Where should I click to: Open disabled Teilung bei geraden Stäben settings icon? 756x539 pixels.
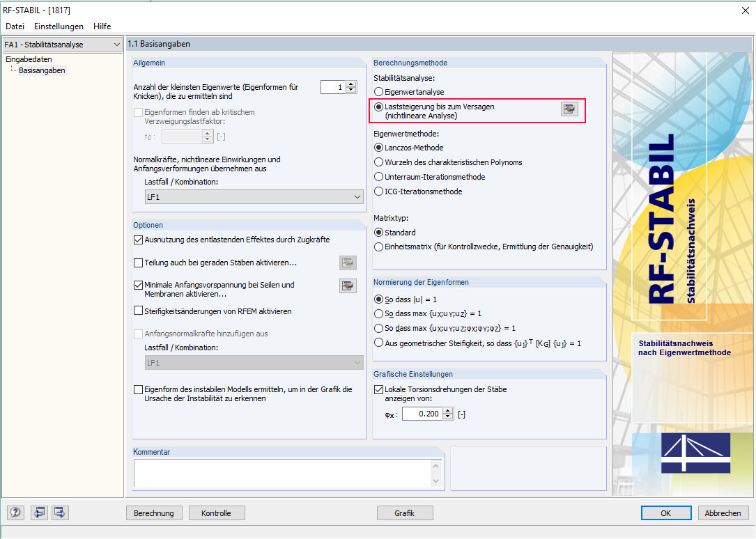coord(348,263)
